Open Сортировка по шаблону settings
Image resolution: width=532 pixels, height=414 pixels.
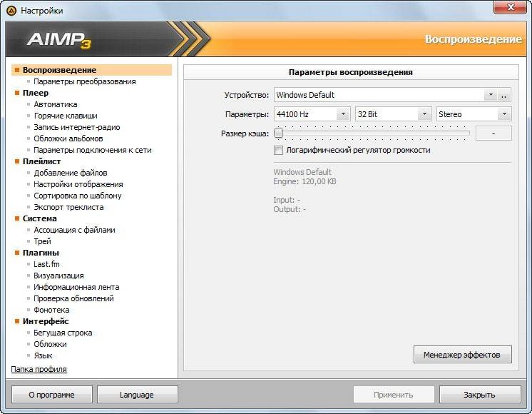tap(77, 196)
